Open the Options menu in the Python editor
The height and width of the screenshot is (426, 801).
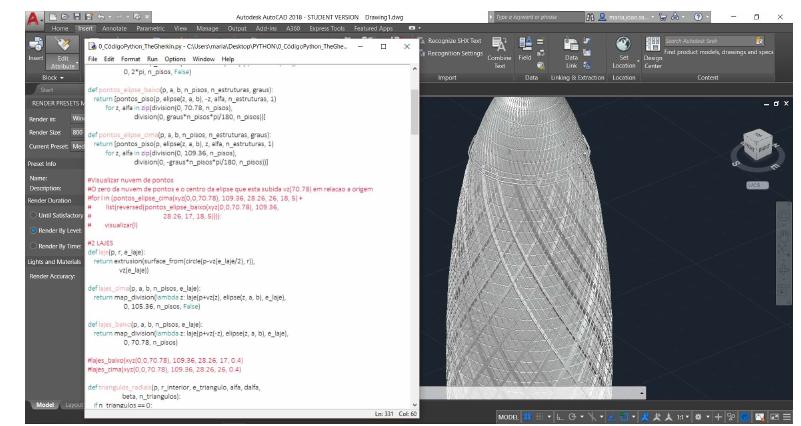tap(175, 59)
